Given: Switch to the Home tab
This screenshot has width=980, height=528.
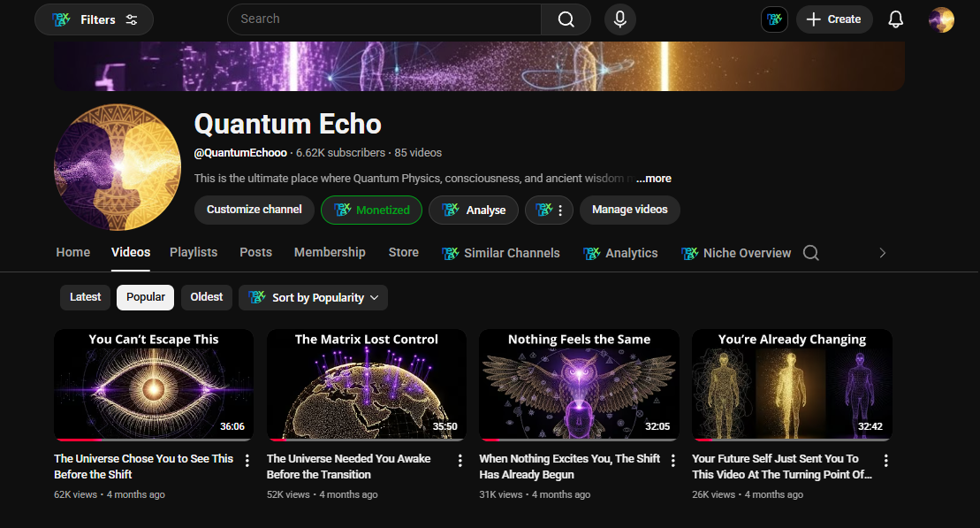Looking at the screenshot, I should [x=73, y=252].
